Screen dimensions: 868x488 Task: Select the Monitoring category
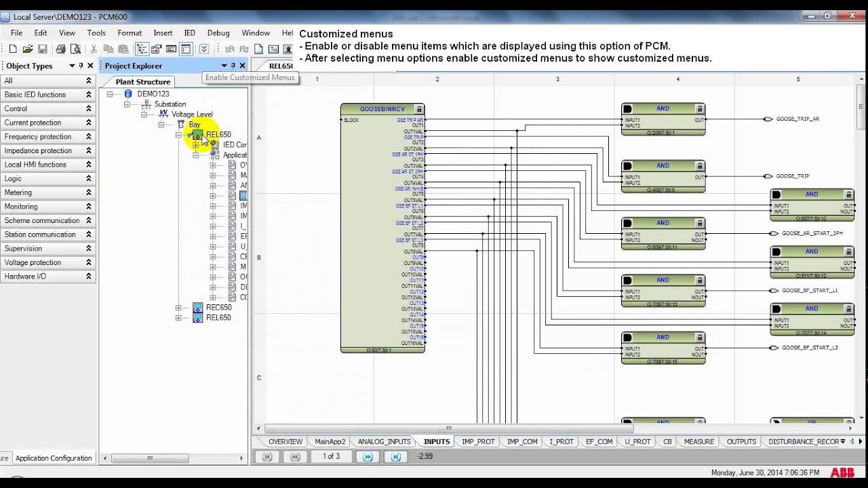click(47, 207)
